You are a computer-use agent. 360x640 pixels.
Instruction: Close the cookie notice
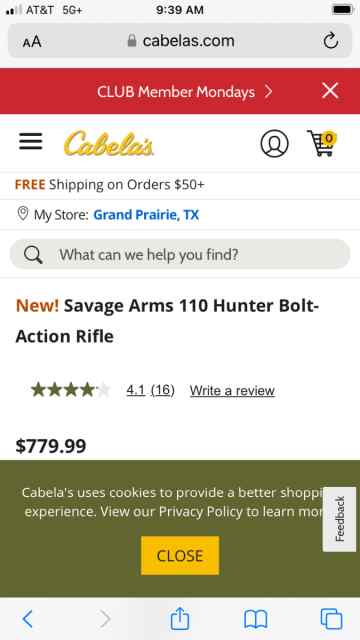(x=180, y=556)
